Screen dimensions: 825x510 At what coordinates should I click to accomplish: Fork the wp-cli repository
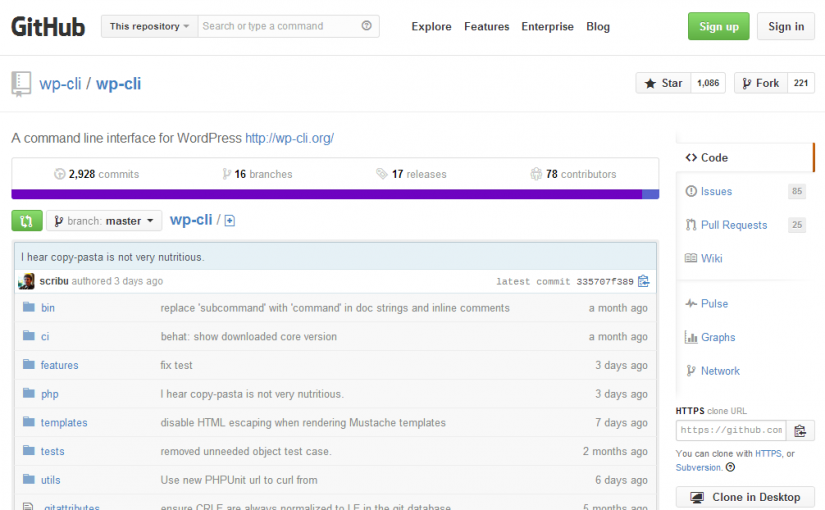pyautogui.click(x=761, y=83)
